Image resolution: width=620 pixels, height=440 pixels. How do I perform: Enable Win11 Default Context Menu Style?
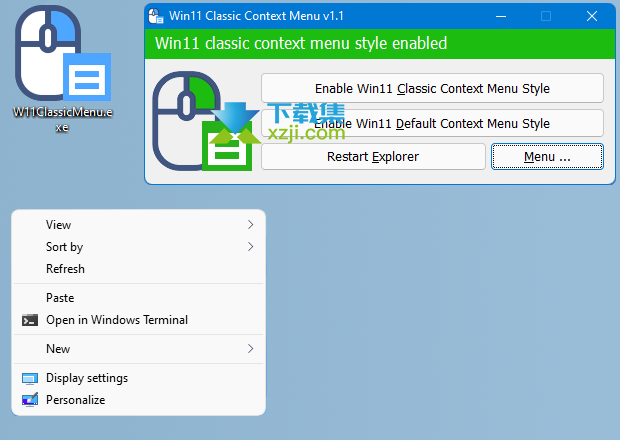(x=432, y=123)
